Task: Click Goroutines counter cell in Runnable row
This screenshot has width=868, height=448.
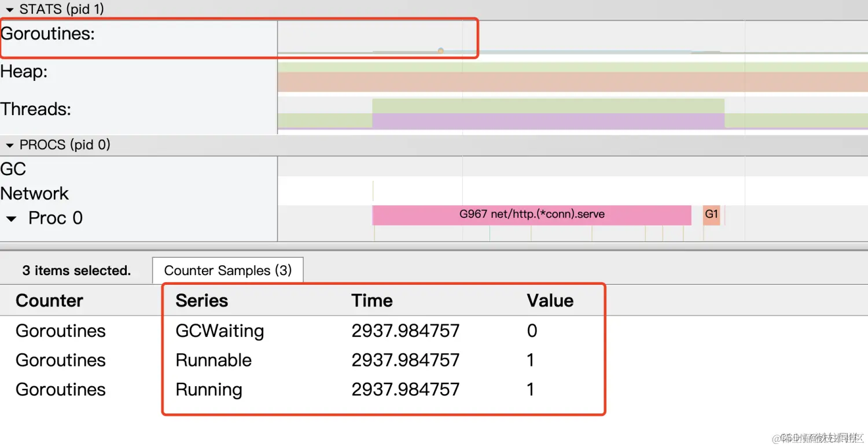Action: 61,360
